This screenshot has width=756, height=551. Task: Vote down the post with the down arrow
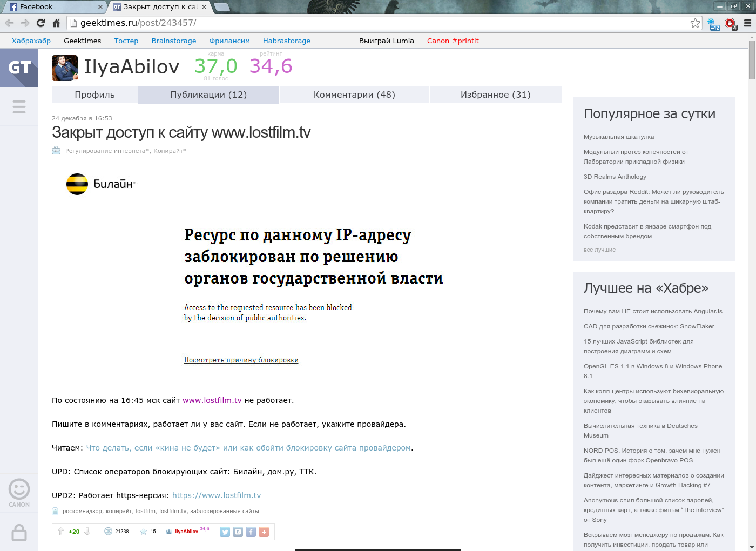click(87, 532)
